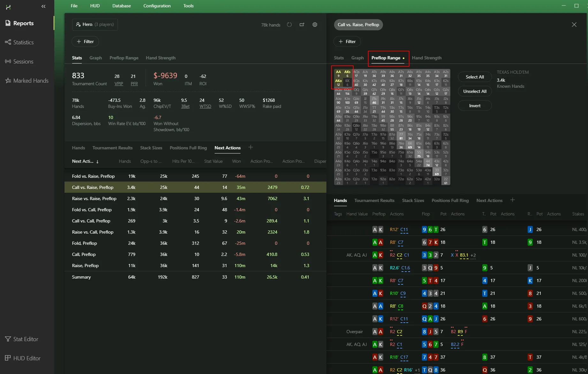Click the Select All button

click(474, 77)
